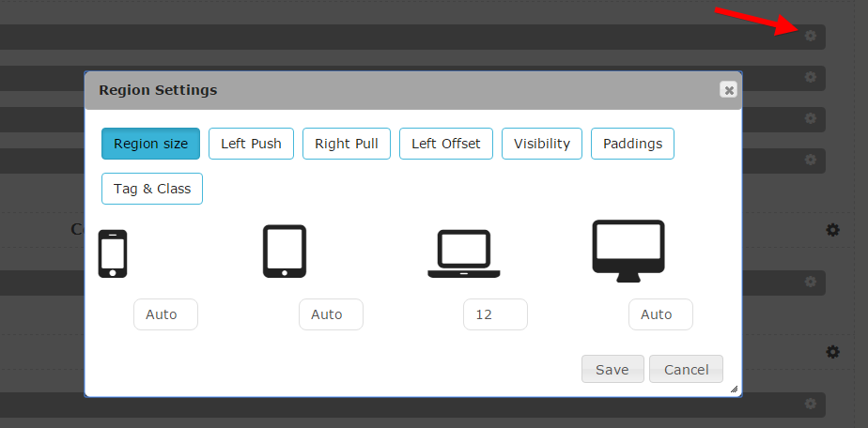Switch to the Left Push tab
868x428 pixels.
[x=251, y=144]
